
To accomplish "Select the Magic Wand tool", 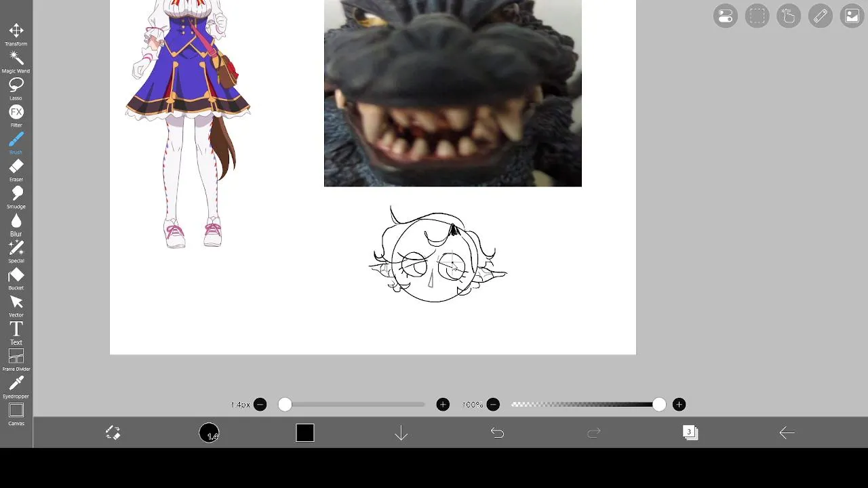I will 16,62.
